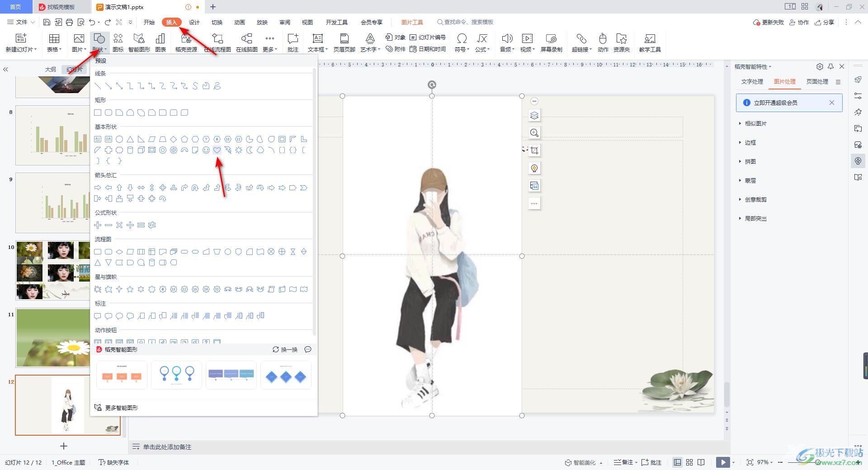Click the shapes panel scrollbar
Viewport: 868px width, 470px height.
[314, 201]
